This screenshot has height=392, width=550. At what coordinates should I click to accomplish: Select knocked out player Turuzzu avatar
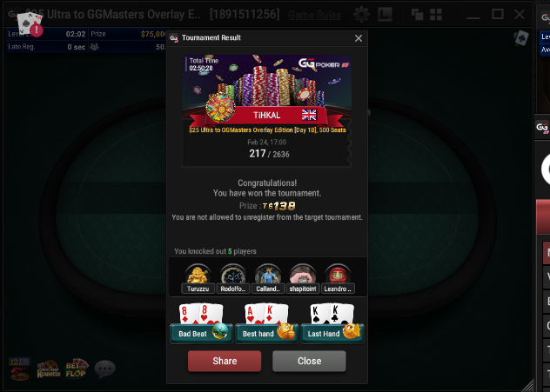(x=198, y=278)
